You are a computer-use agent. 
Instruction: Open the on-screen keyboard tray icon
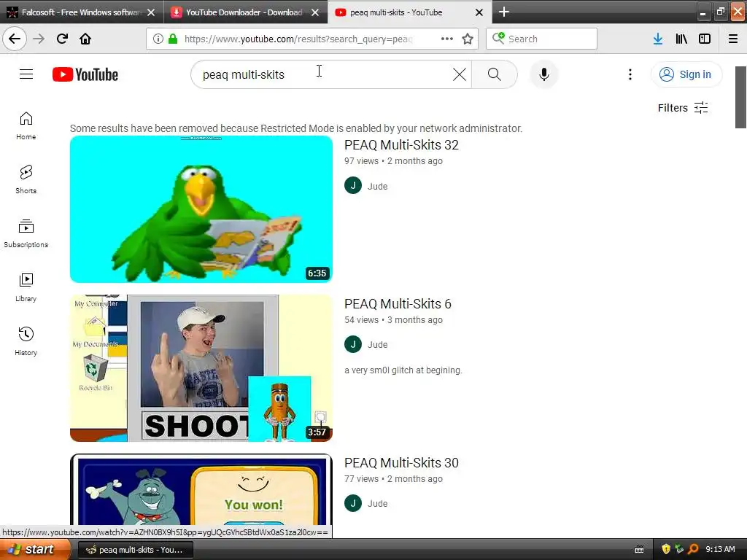click(x=639, y=550)
